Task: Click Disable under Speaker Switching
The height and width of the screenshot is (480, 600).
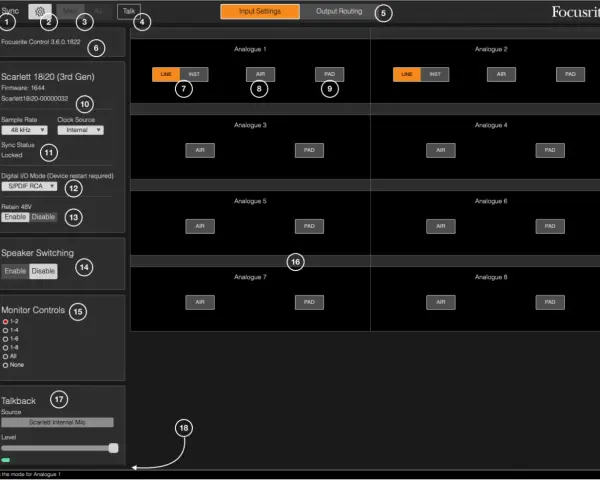Action: 43,271
